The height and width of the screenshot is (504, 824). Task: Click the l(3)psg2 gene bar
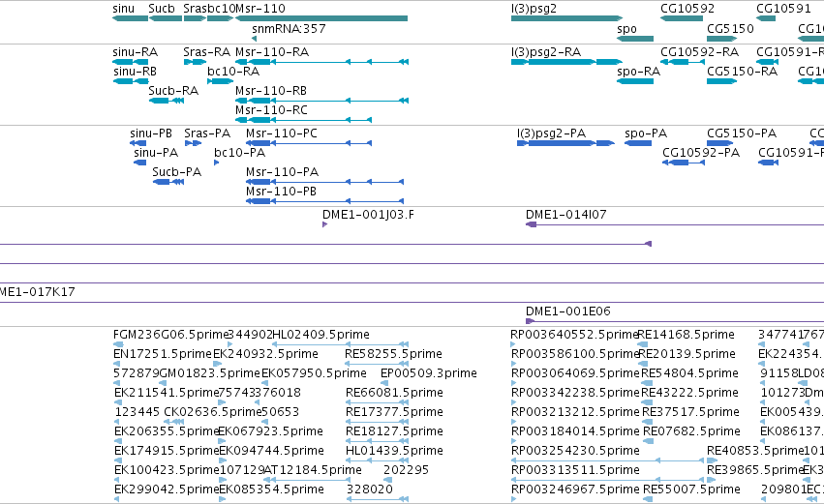pos(566,18)
